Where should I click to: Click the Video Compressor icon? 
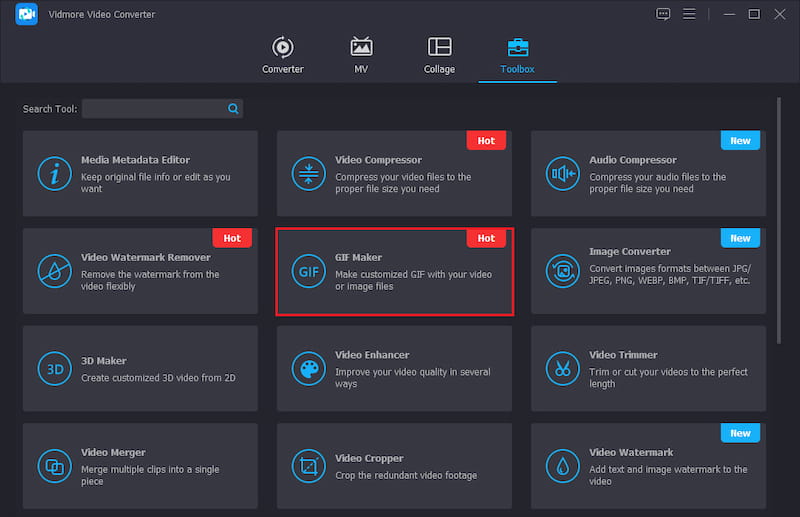pos(308,174)
